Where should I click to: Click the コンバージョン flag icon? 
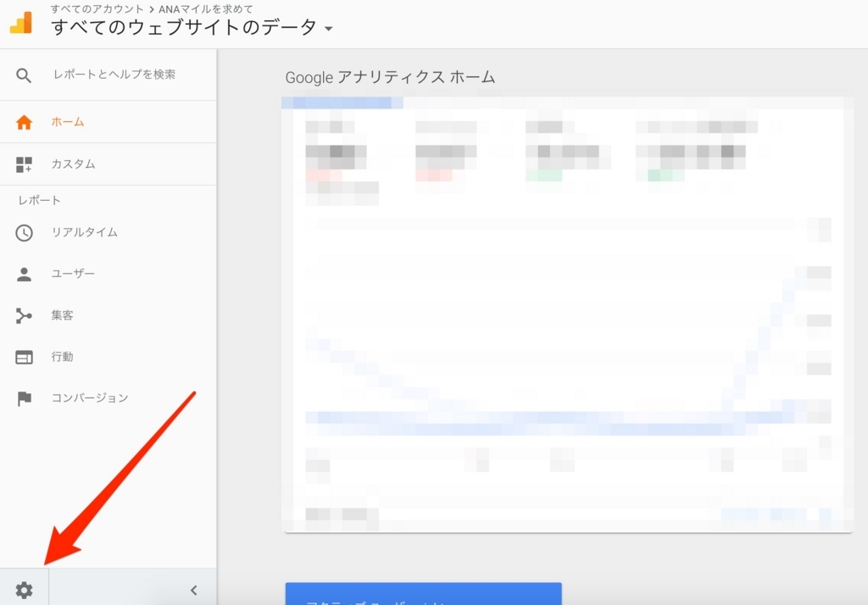click(x=24, y=398)
